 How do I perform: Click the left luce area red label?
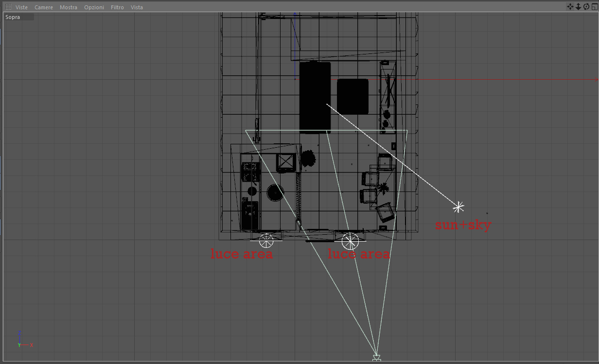pyautogui.click(x=242, y=254)
